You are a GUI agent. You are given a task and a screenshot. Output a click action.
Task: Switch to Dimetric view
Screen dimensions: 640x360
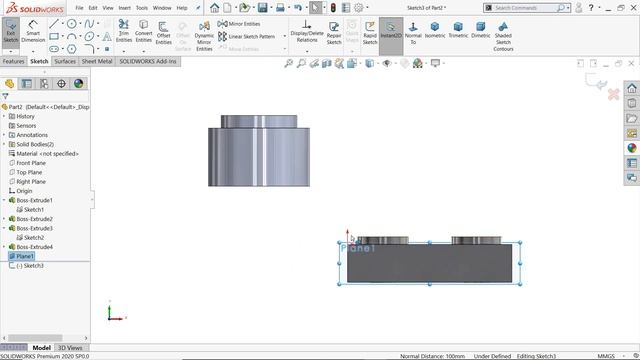pos(481,30)
